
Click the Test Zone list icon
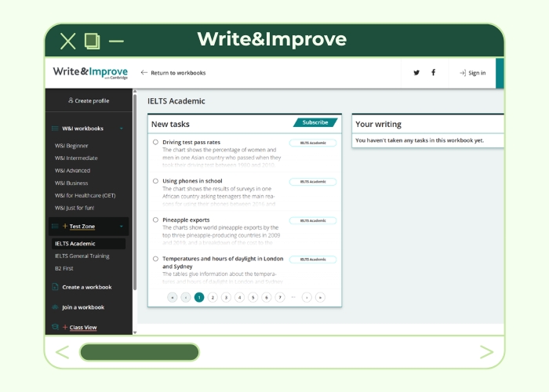(x=55, y=226)
